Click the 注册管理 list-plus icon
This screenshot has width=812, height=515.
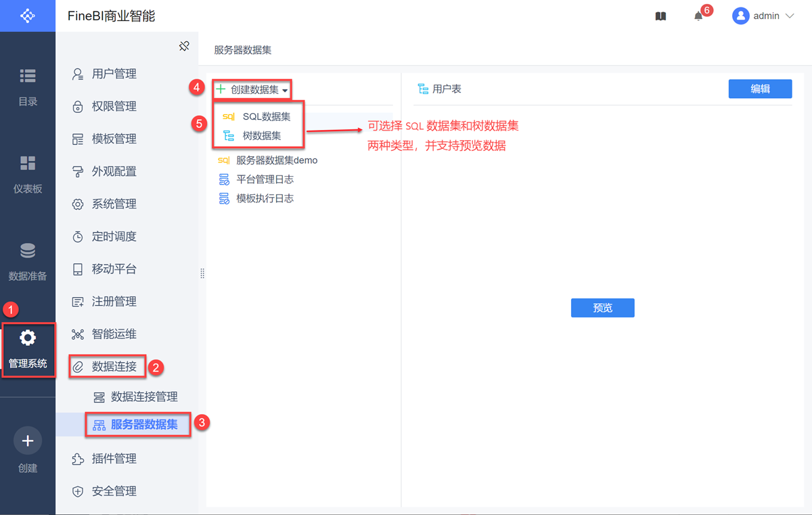78,301
